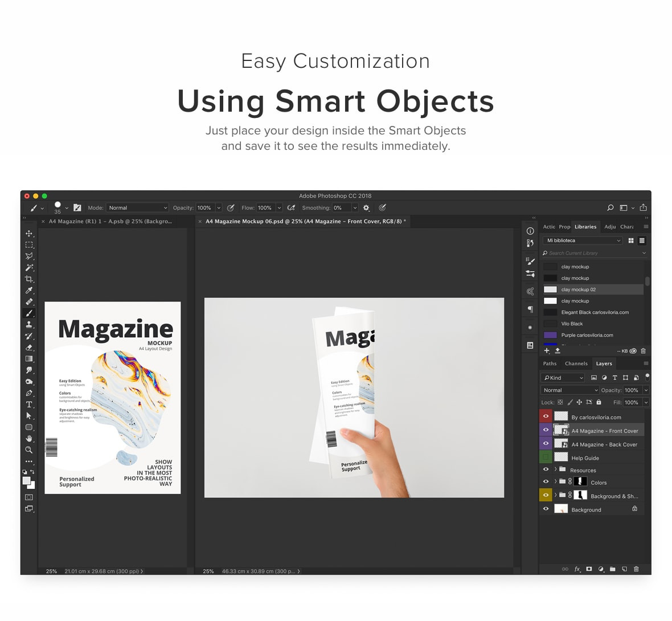Open the layer blend mode dropdown

[569, 390]
